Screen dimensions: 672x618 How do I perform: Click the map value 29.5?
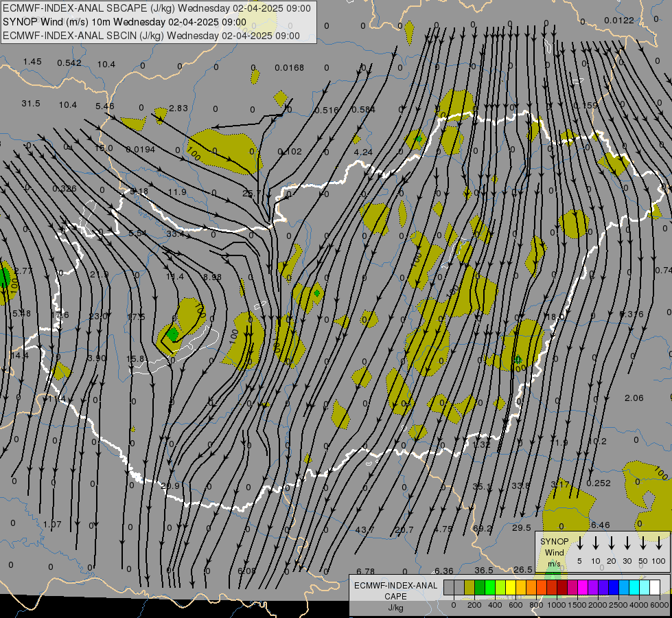(522, 528)
